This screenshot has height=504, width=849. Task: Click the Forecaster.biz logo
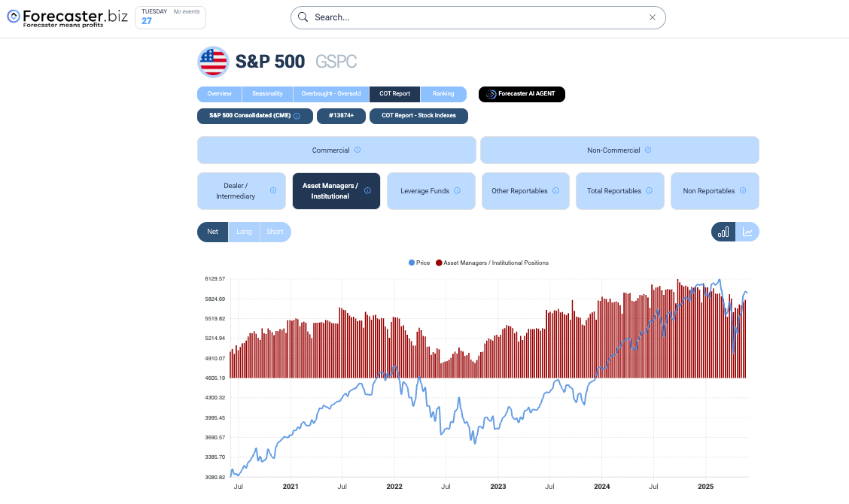[68, 17]
